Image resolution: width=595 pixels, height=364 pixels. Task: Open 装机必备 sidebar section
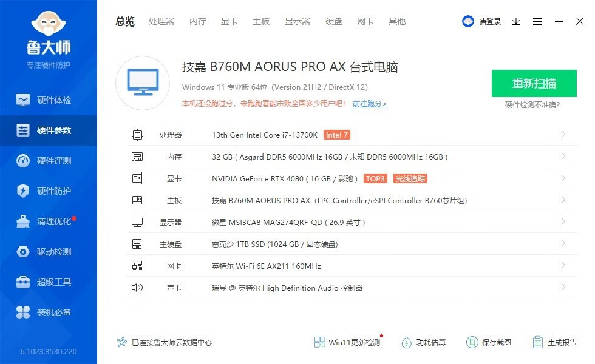49,312
